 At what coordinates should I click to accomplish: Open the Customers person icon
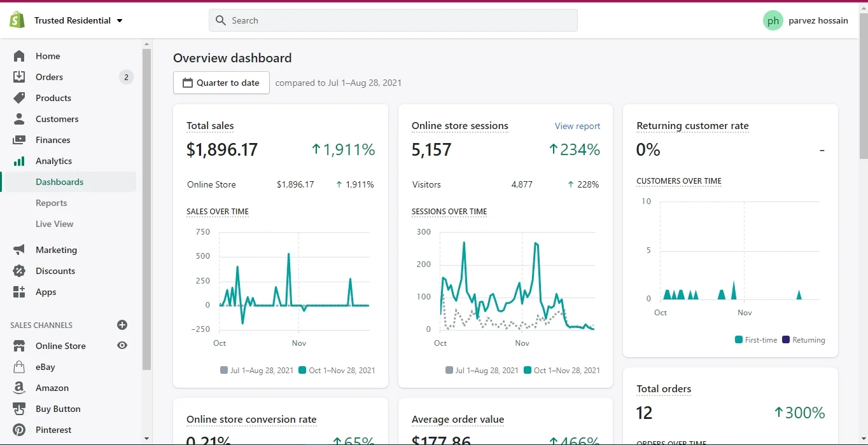coord(19,119)
